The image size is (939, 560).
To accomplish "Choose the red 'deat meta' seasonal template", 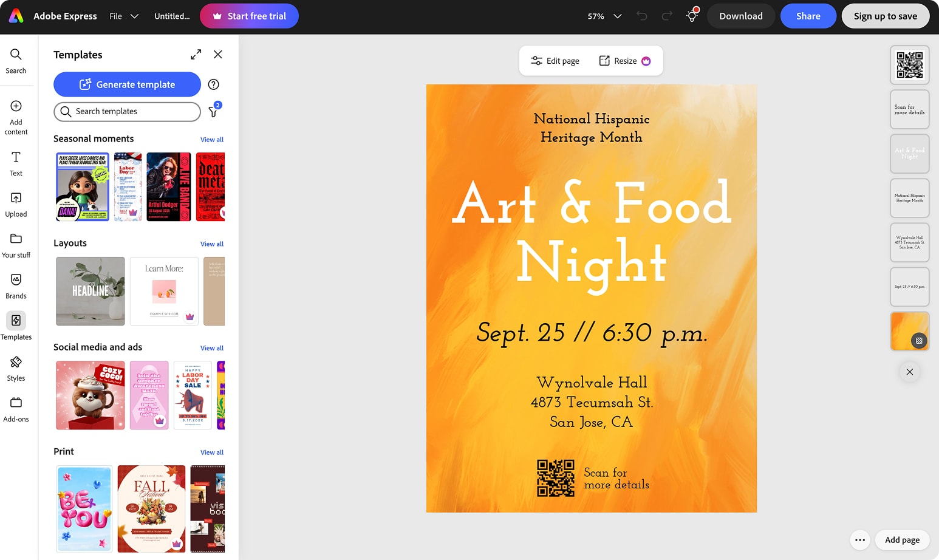I will (x=211, y=186).
